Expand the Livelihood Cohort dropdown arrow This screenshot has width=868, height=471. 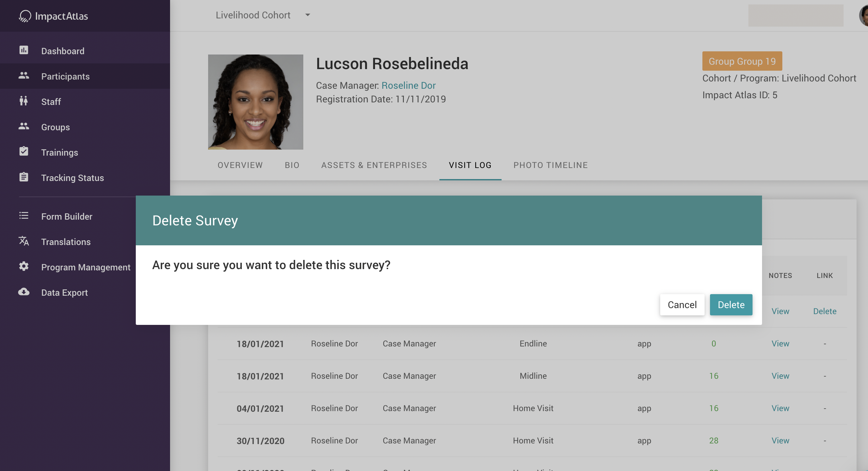point(307,15)
